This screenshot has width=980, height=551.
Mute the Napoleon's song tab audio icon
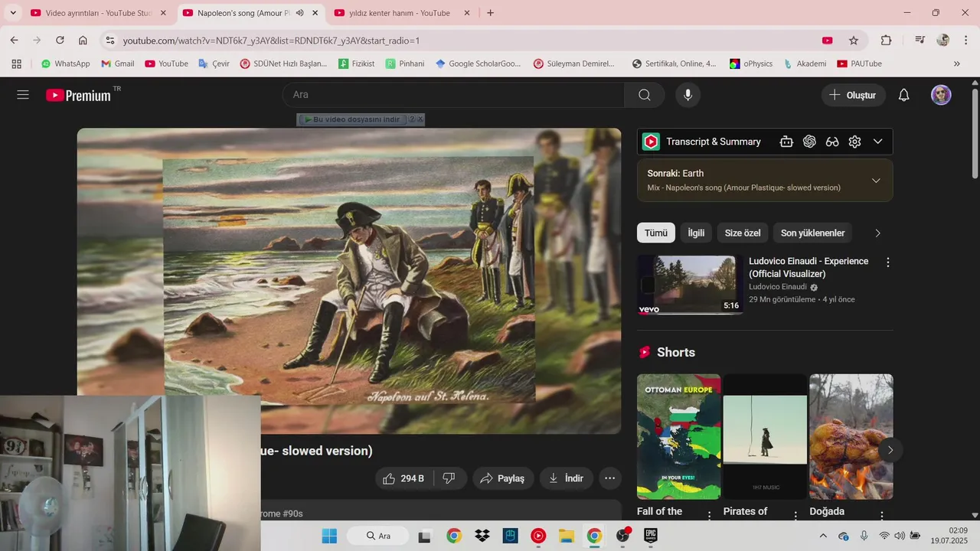pos(300,13)
